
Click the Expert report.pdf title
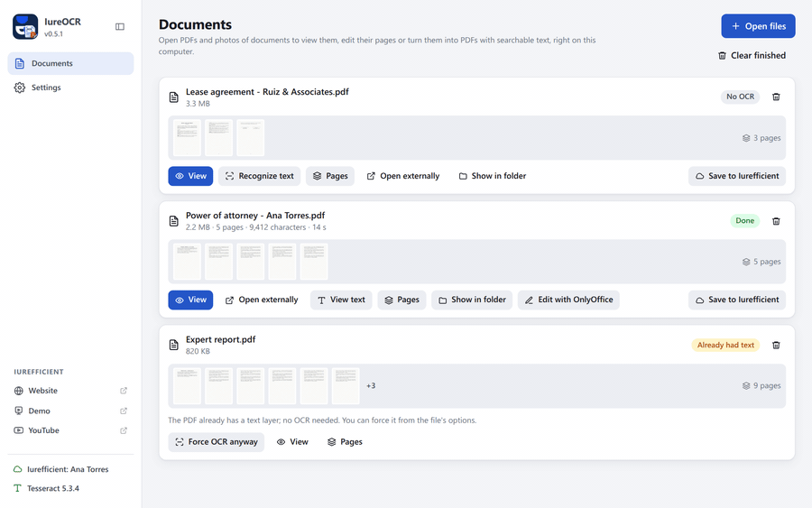pos(221,339)
